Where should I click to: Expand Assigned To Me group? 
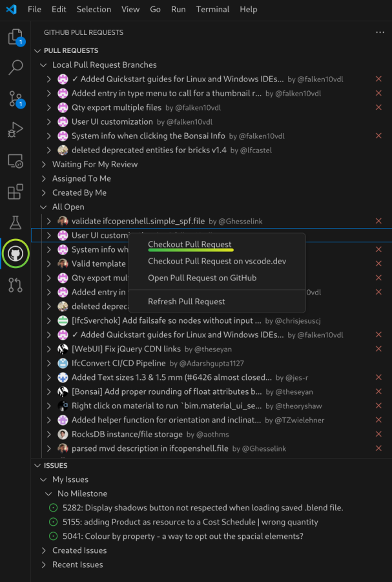pos(43,178)
